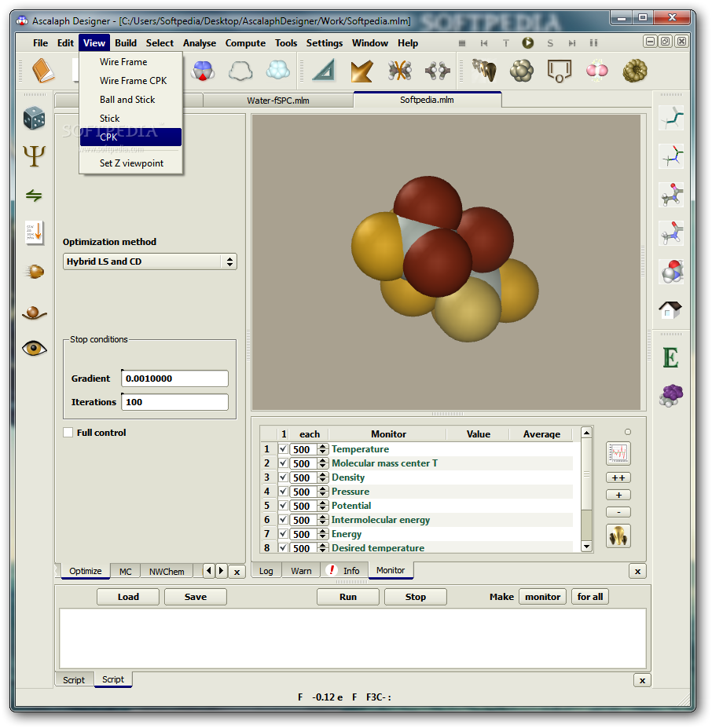The image size is (712, 728).
Task: Click the left tab scroll arrow
Action: [x=209, y=571]
